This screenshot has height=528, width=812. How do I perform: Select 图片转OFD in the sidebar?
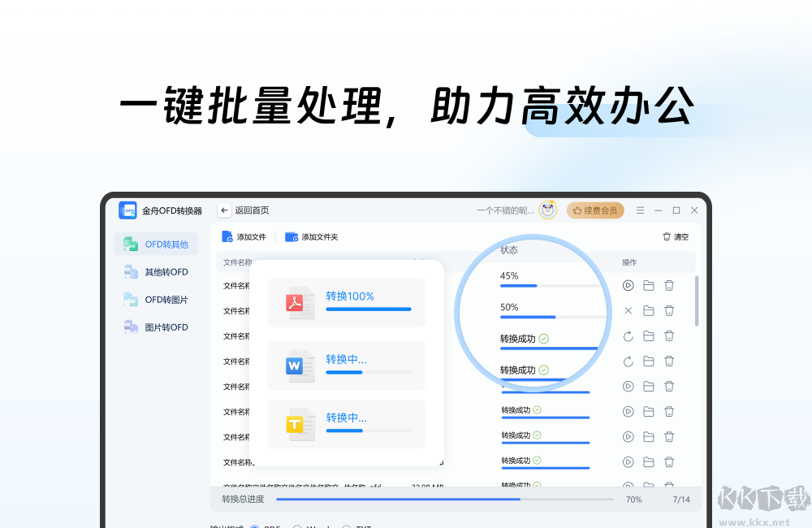pyautogui.click(x=131, y=327)
